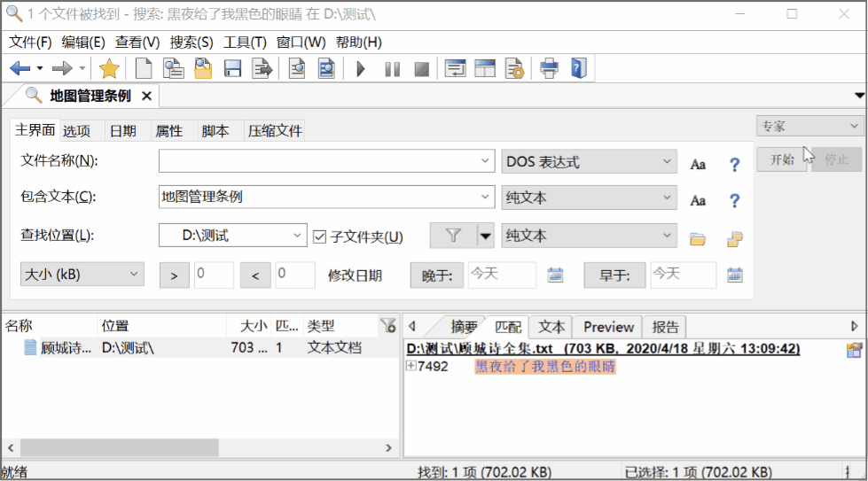
Task: Click the 开始 button
Action: [x=781, y=159]
